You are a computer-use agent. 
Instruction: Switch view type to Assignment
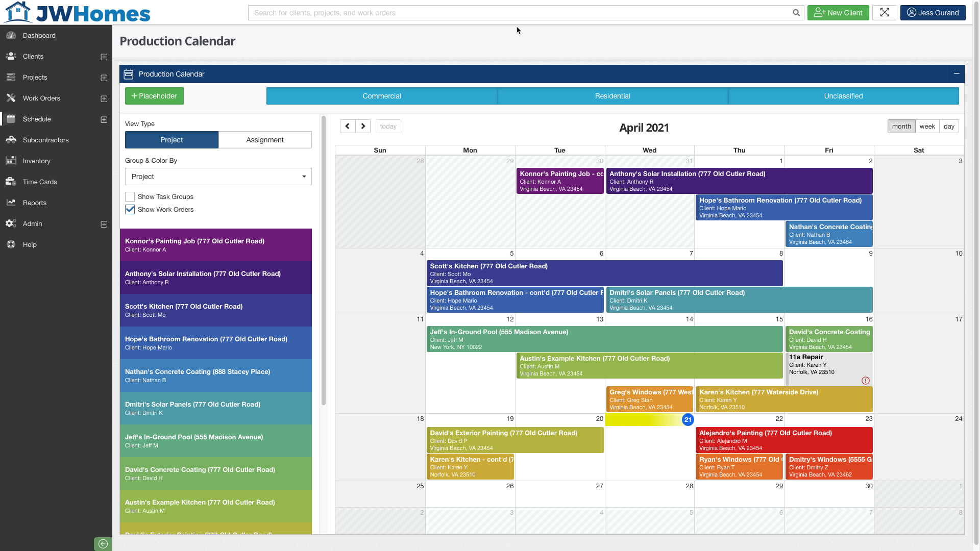(264, 140)
